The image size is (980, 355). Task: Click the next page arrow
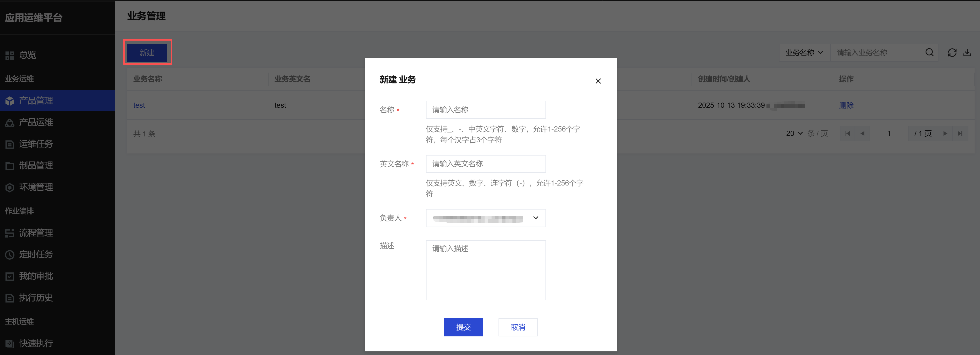coord(945,134)
